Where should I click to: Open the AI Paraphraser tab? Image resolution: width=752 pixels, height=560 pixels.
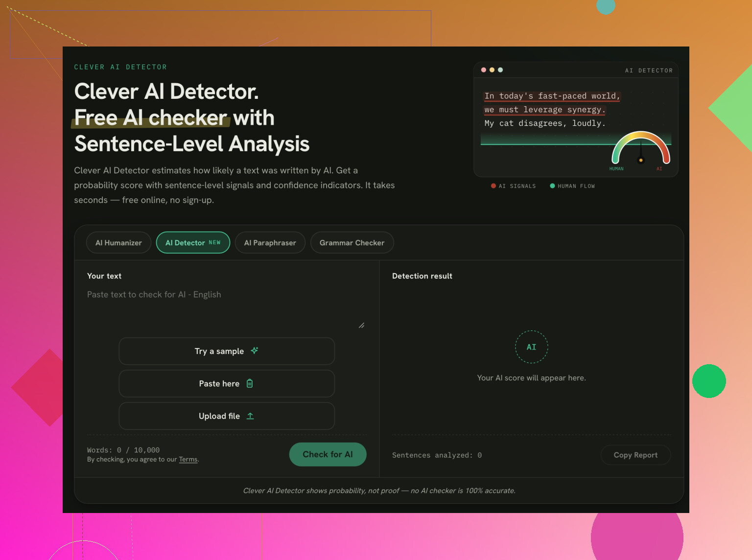pos(270,243)
